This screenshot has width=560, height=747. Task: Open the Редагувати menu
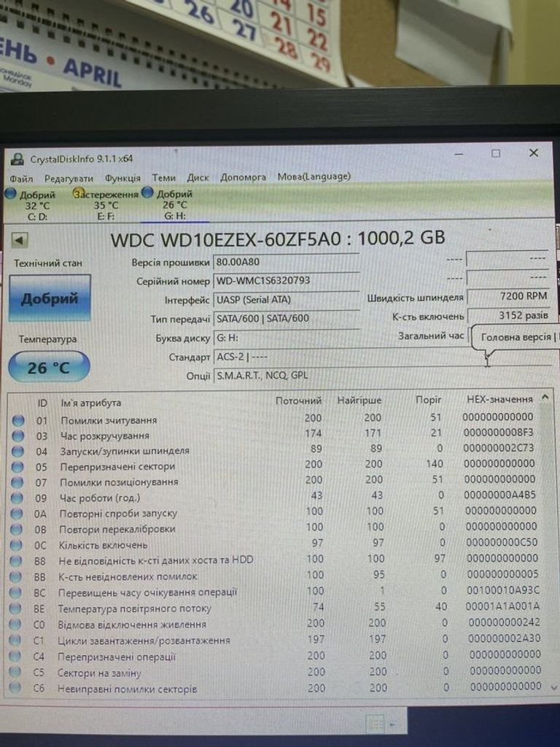[69, 179]
